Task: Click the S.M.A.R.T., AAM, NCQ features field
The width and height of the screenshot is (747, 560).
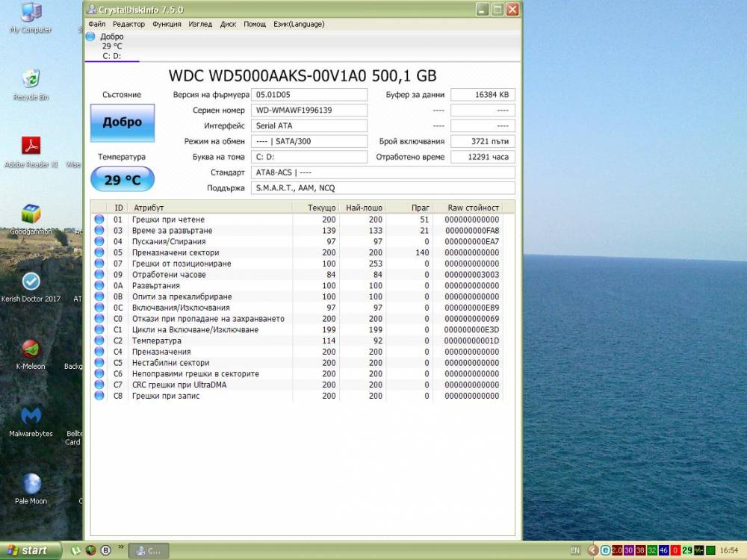Action: tap(383, 188)
